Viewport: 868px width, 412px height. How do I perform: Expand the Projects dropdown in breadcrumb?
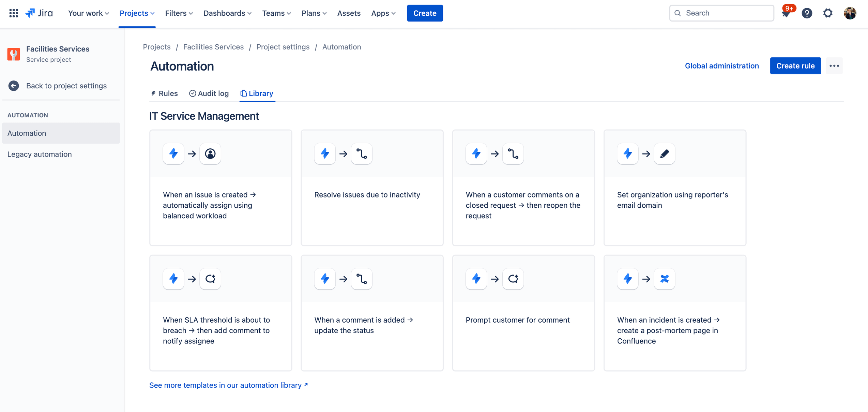[156, 46]
